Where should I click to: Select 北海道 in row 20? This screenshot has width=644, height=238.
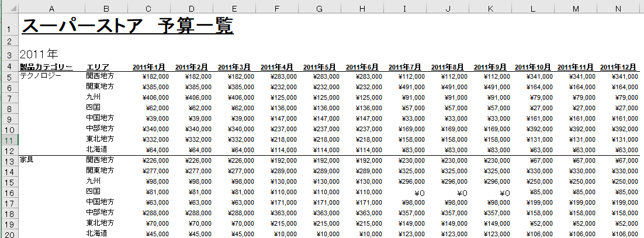point(96,233)
